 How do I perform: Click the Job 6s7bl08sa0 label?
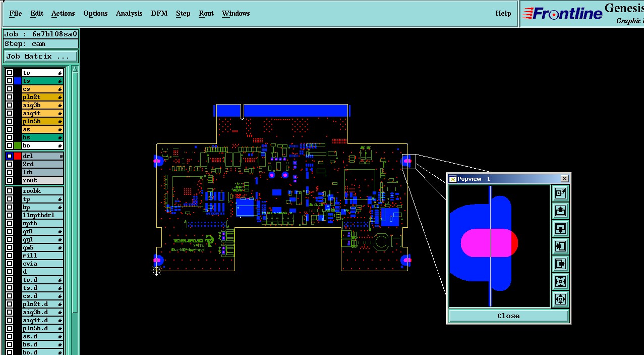click(x=41, y=34)
